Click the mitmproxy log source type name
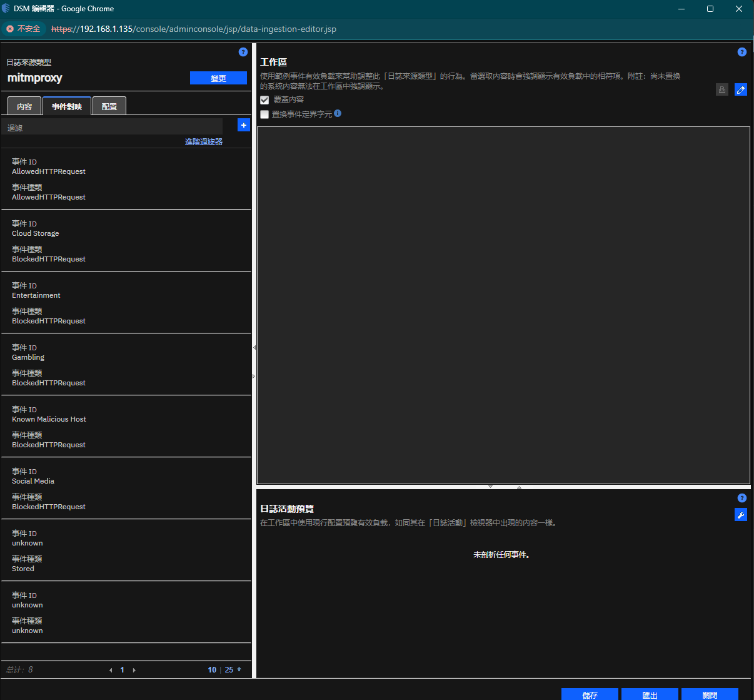Screen dimensions: 754x700 pos(35,78)
